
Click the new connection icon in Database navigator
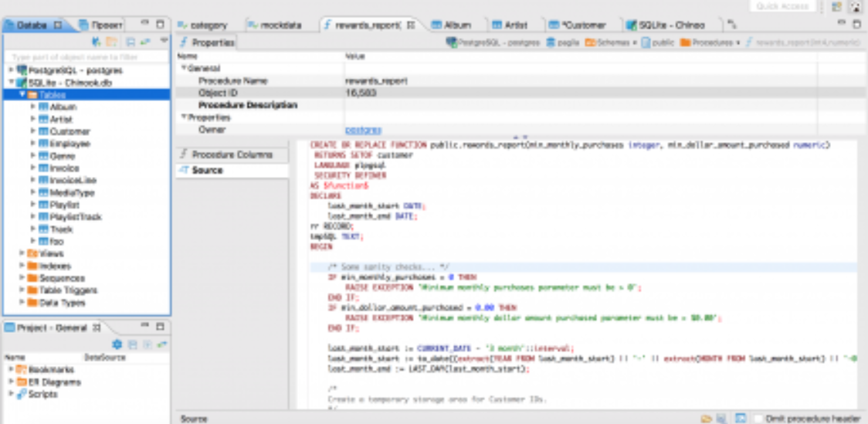pos(97,42)
